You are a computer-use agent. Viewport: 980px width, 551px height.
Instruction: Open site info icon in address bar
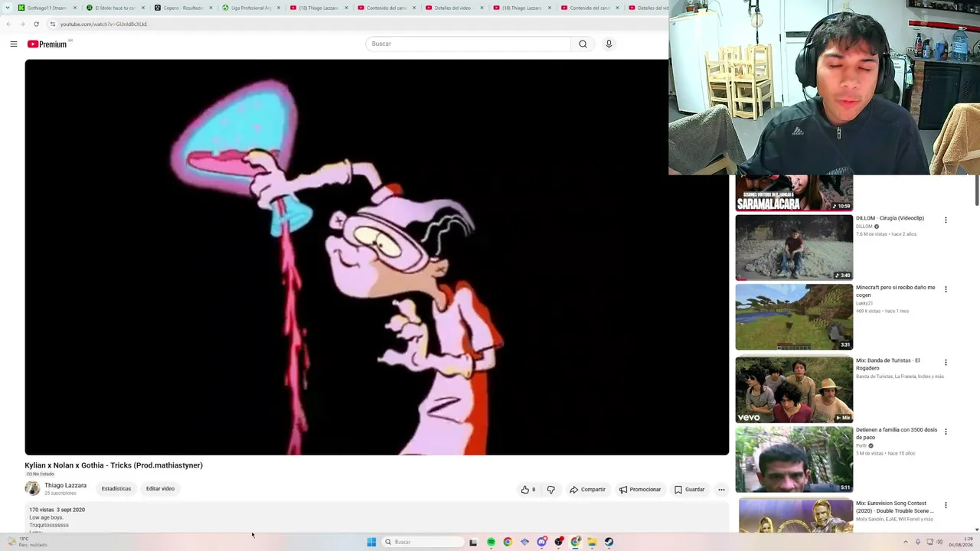pos(53,24)
